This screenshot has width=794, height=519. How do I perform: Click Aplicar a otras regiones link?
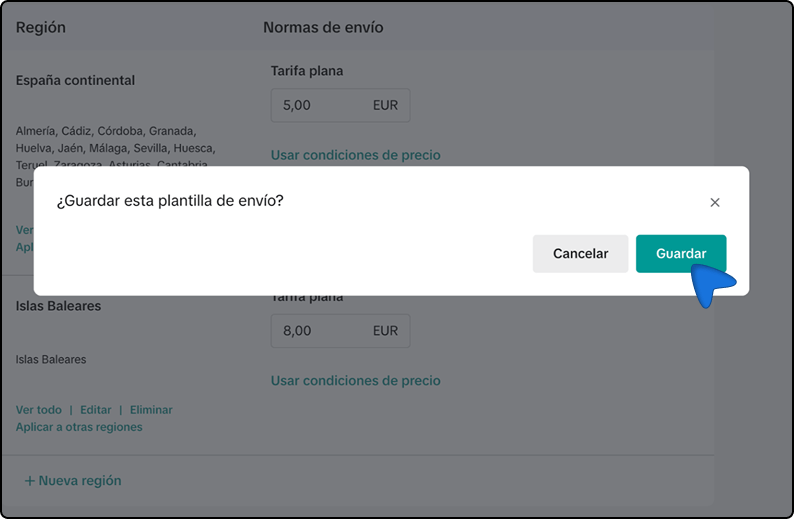[79, 427]
